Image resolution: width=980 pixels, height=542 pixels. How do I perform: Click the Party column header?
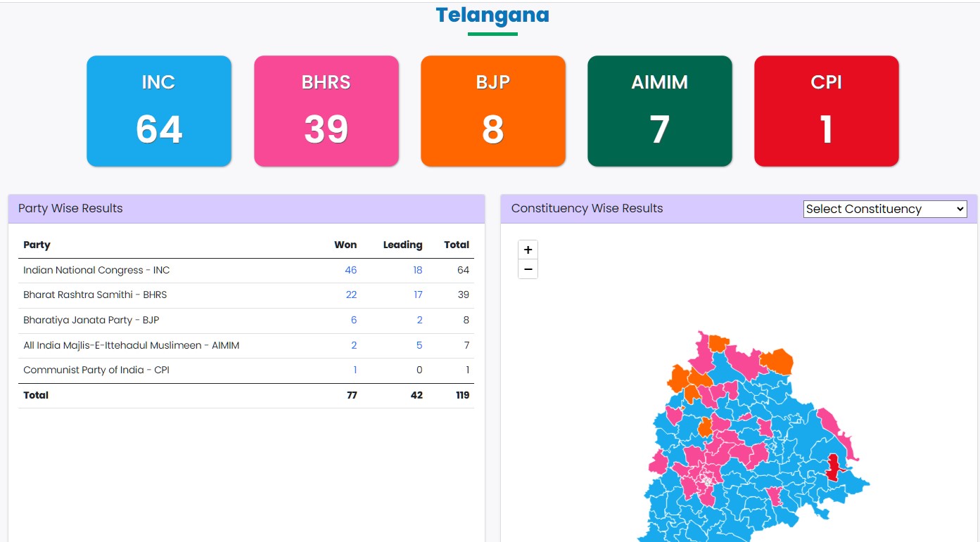(x=37, y=245)
